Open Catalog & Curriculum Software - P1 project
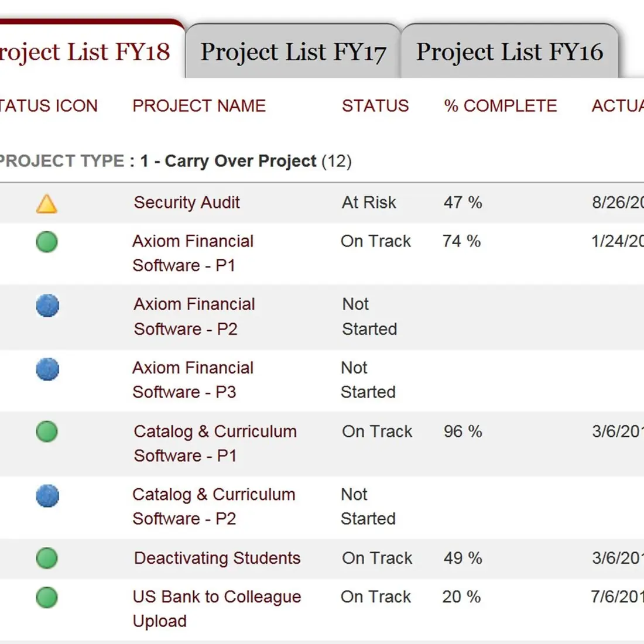 click(x=215, y=431)
